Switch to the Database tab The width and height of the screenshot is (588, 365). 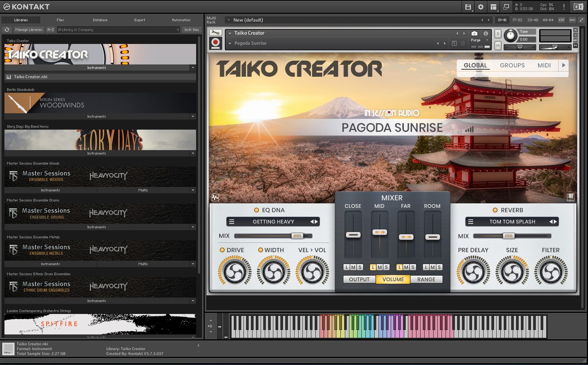[100, 20]
